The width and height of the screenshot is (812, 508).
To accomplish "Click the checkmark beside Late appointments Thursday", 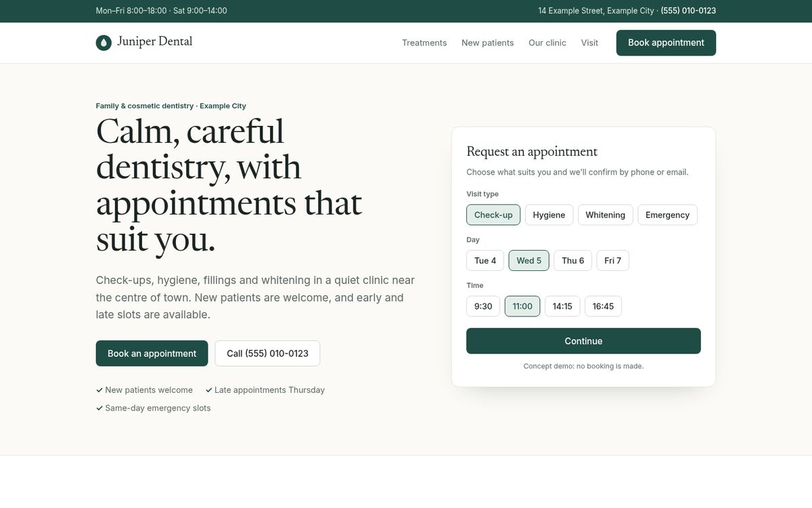I will point(209,390).
